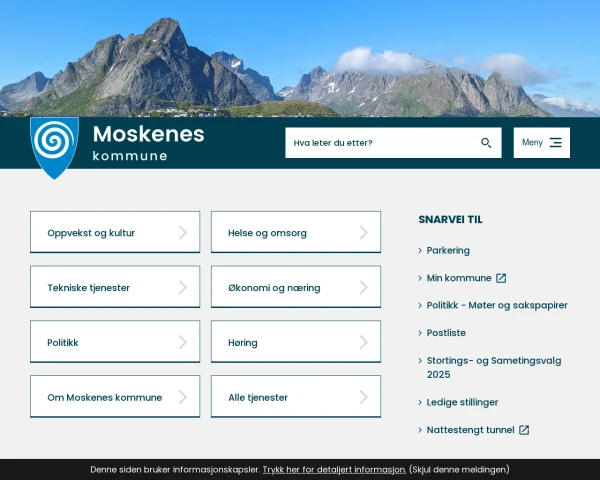Image resolution: width=600 pixels, height=480 pixels.
Task: Click the arrow on Oppvekst og kultur tile
Action: coord(182,233)
